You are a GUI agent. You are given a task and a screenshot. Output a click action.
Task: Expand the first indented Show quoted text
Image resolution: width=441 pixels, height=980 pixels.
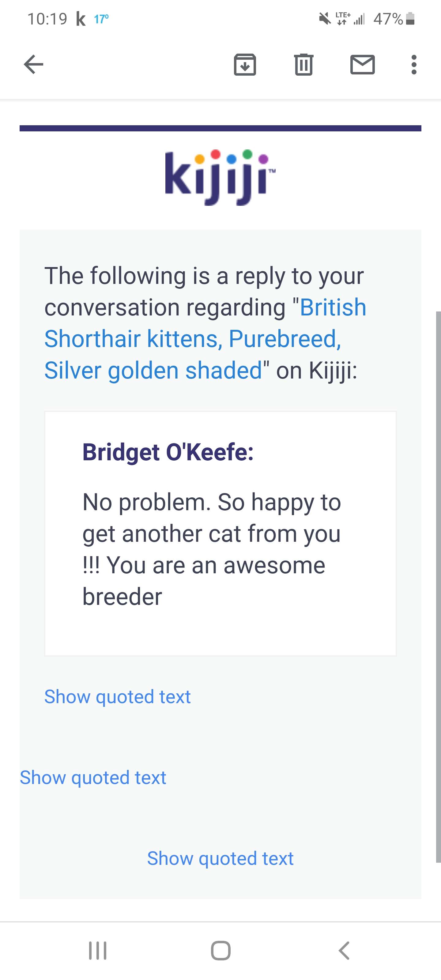pos(117,697)
